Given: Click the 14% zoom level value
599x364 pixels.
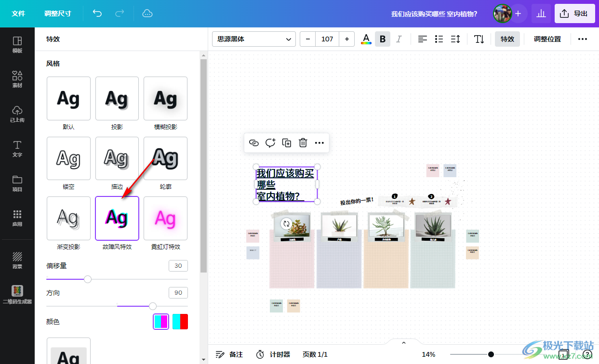Looking at the screenshot, I should pyautogui.click(x=428, y=354).
